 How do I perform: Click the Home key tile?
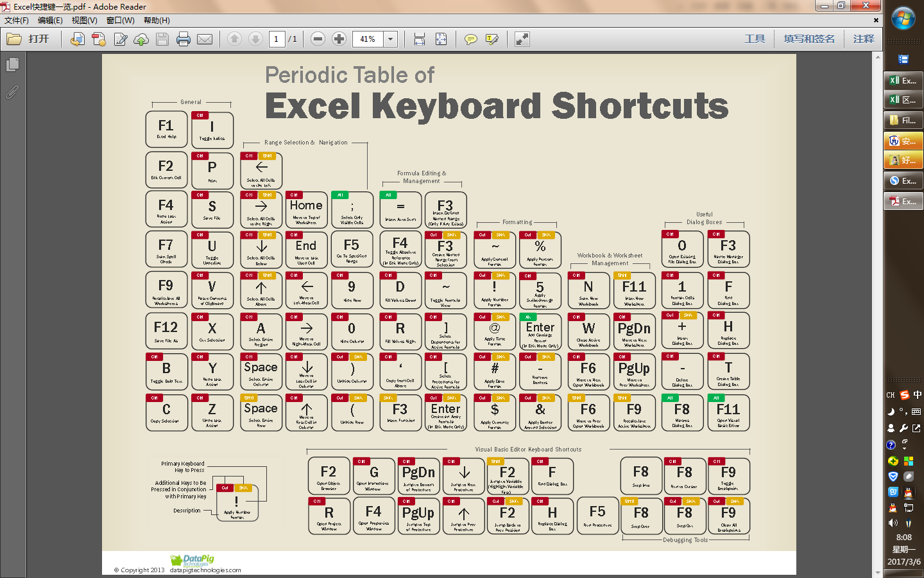click(x=306, y=209)
